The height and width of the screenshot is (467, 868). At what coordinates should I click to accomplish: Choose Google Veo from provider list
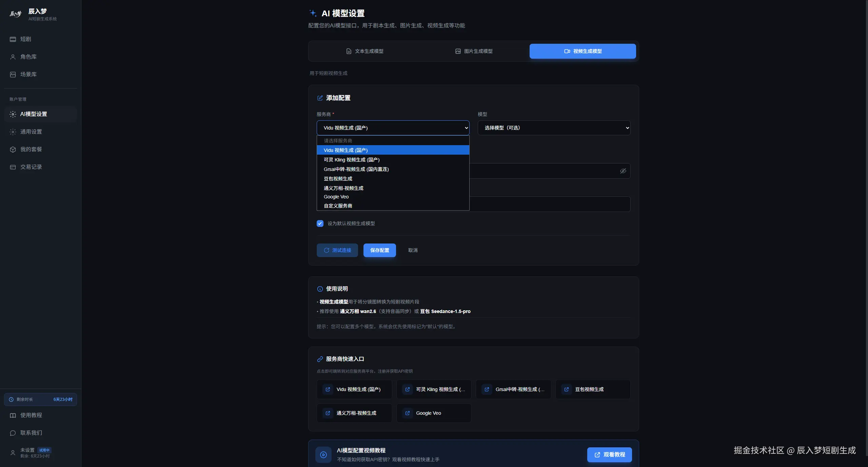pos(336,197)
